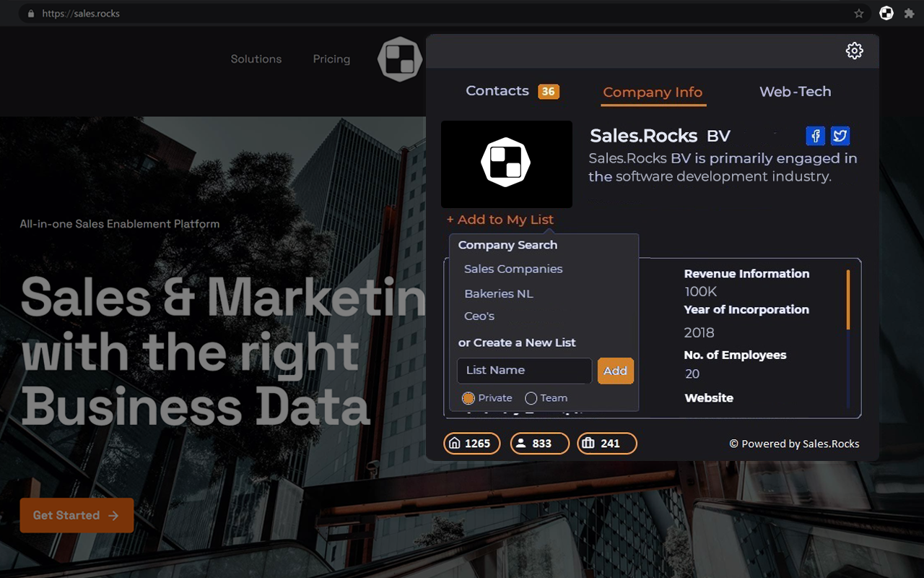Select the Private list option
This screenshot has width=924, height=578.
[x=468, y=397]
